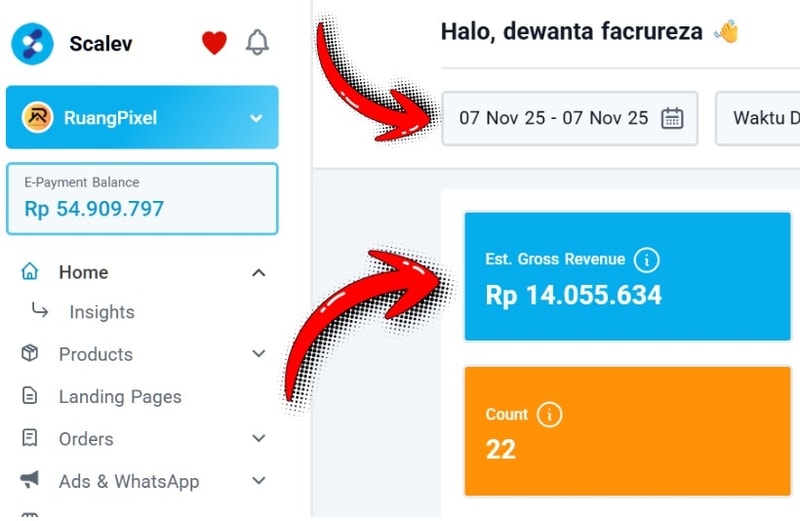Open the 07 Nov 25 date range picker

tap(554, 118)
